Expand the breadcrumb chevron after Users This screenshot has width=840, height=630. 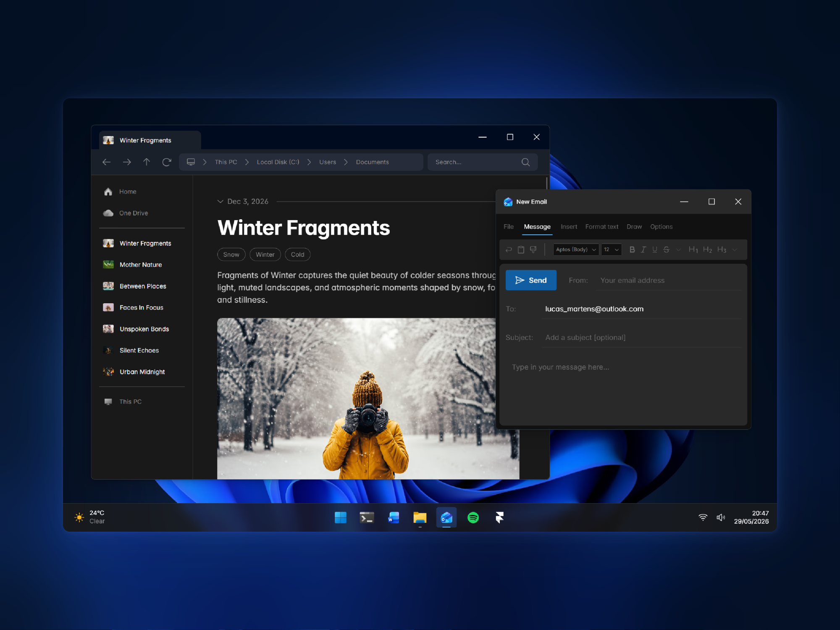346,162
